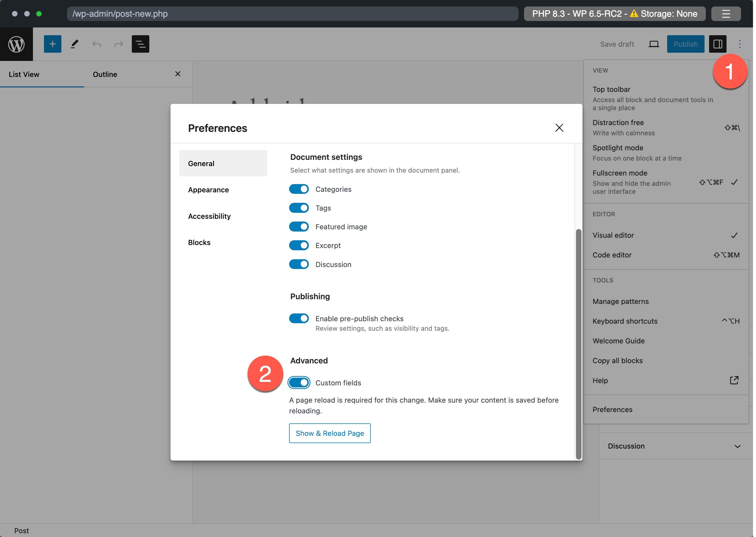756x537 pixels.
Task: Click the pen edit tool icon
Action: 74,44
